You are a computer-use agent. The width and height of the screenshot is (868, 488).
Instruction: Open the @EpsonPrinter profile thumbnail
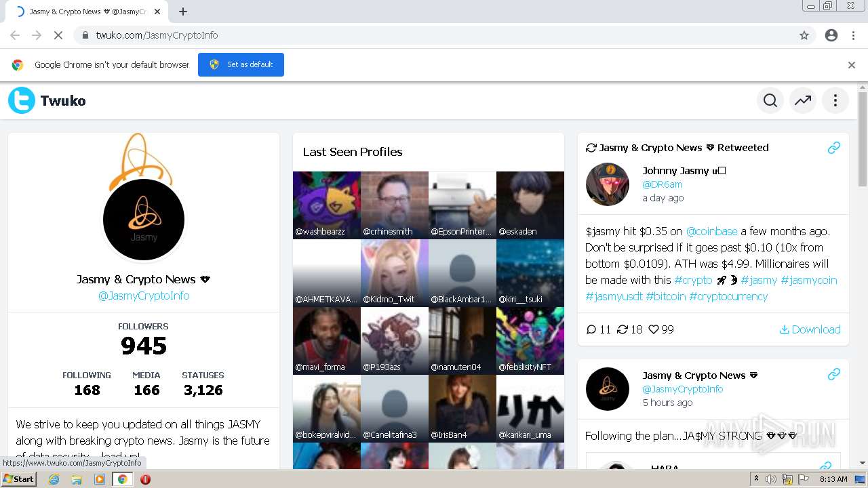pyautogui.click(x=462, y=205)
